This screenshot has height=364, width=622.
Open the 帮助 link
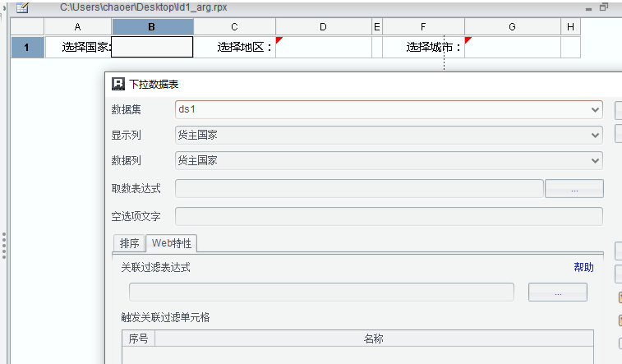point(583,267)
